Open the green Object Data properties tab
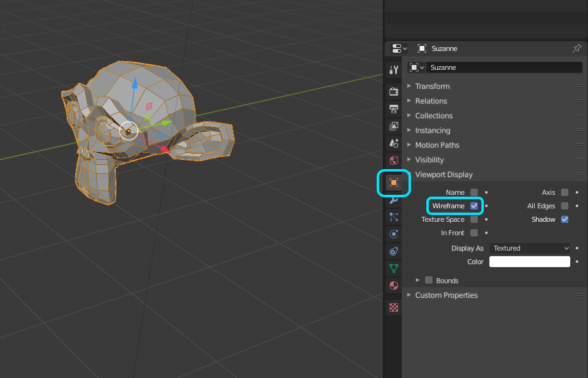Viewport: 588px width, 378px height. pyautogui.click(x=394, y=268)
